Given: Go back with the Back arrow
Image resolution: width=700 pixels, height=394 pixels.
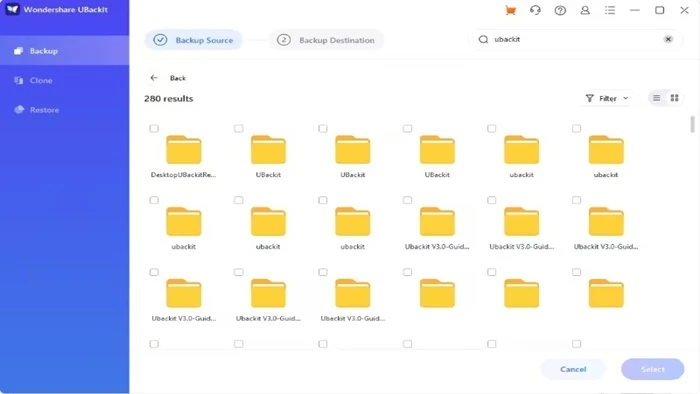Looking at the screenshot, I should 154,78.
